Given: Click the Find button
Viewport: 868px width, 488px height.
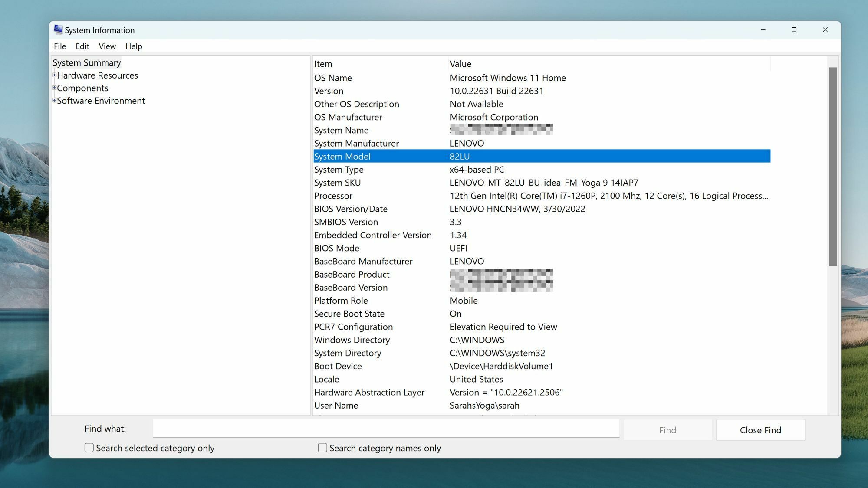Looking at the screenshot, I should (x=667, y=429).
